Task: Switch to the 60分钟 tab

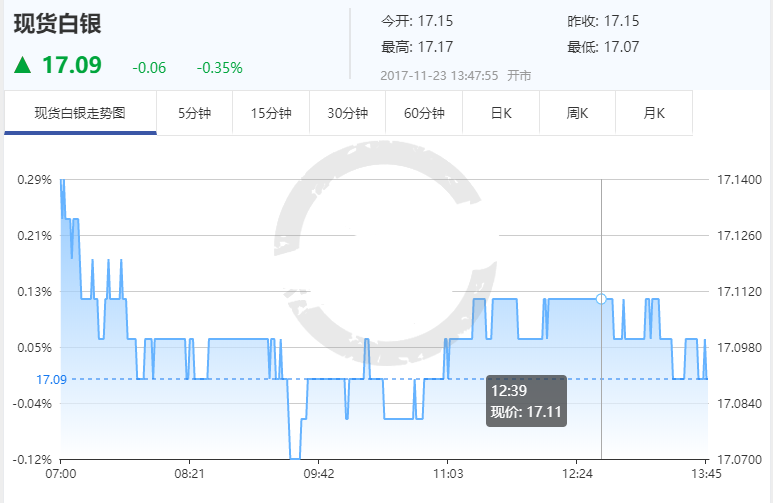Action: (x=424, y=113)
